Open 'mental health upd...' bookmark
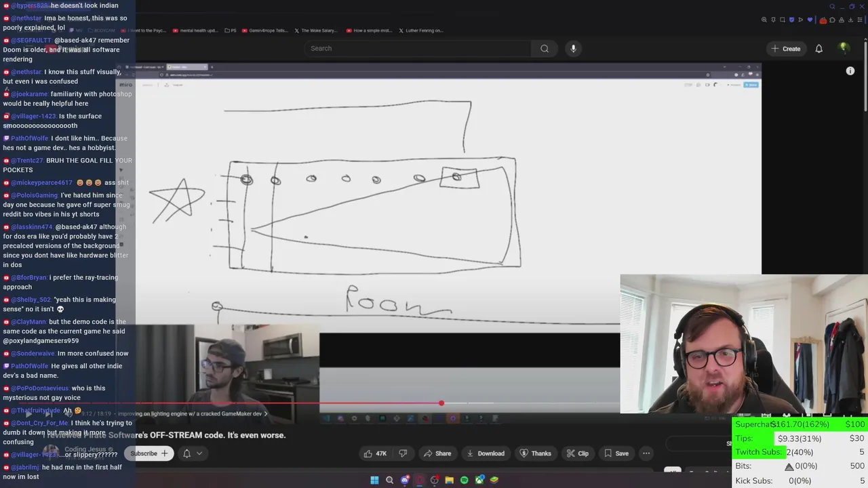The height and width of the screenshot is (488, 868). click(195, 30)
